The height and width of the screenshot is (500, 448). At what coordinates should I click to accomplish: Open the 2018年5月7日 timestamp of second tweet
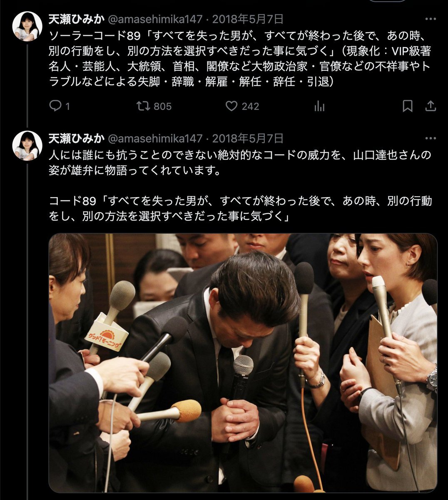tap(248, 138)
